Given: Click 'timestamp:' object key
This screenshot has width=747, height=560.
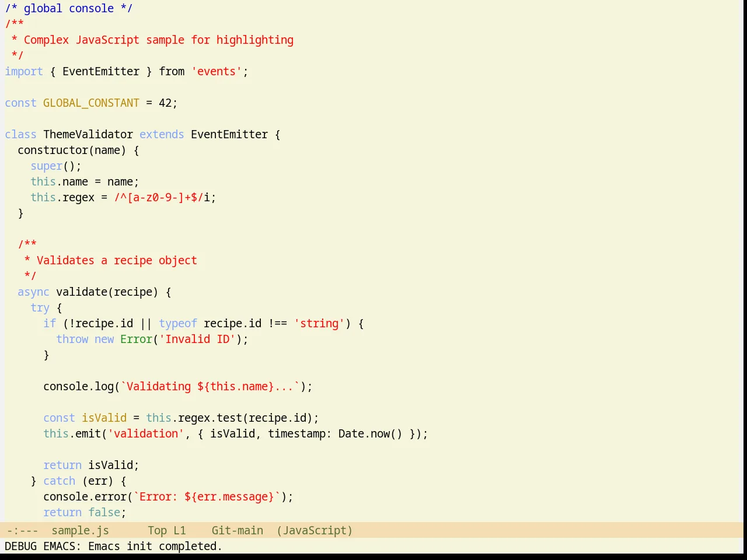Looking at the screenshot, I should [x=300, y=433].
